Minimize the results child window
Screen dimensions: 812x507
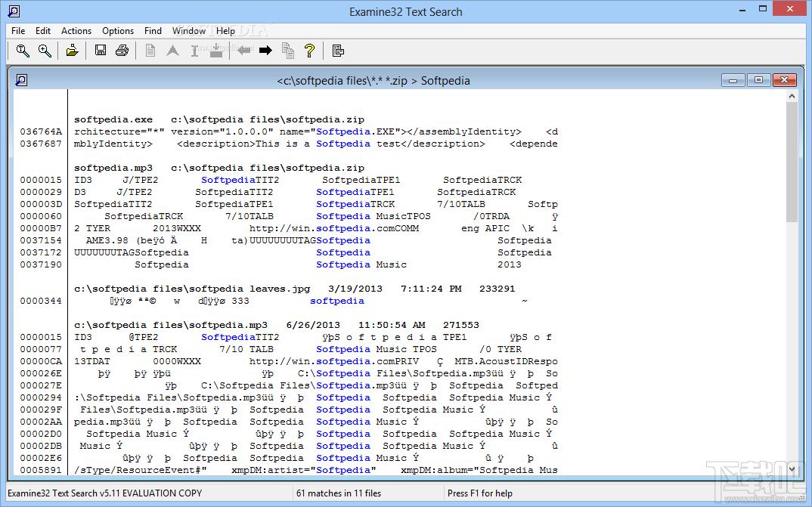733,80
